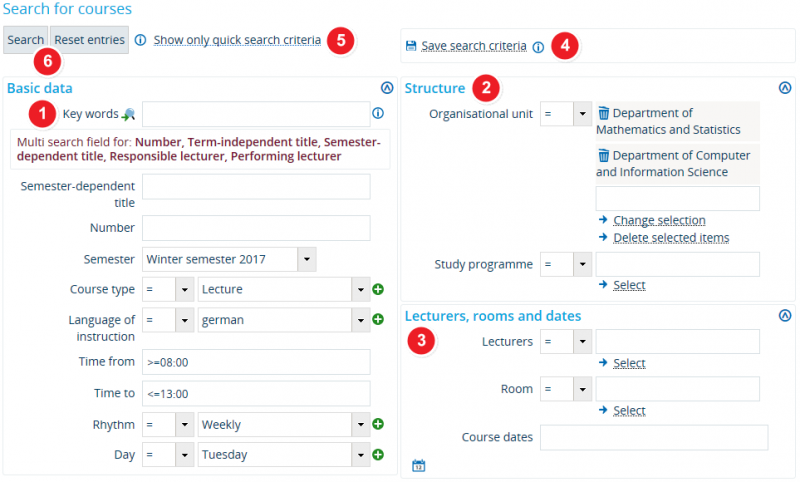Click the Search button

click(26, 40)
